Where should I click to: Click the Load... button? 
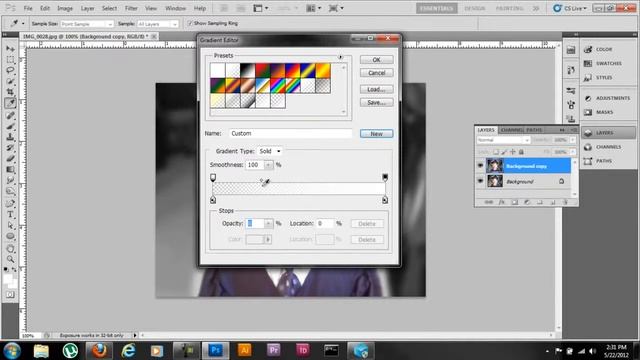point(376,89)
